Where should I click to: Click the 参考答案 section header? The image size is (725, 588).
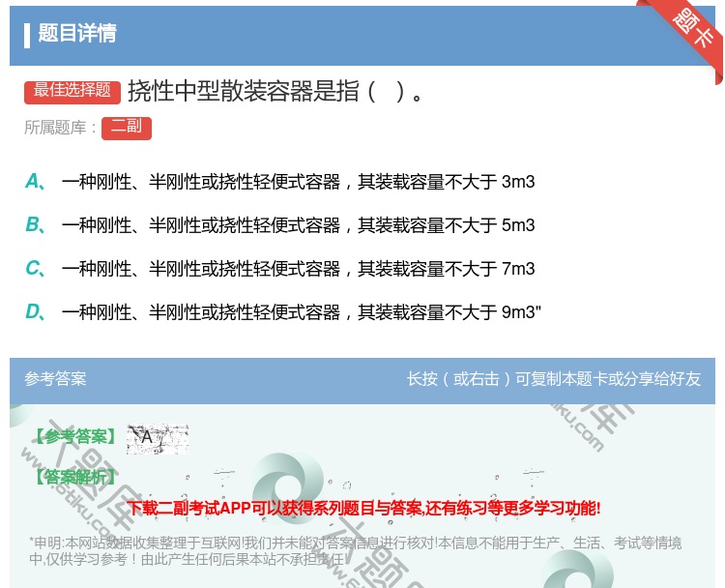coord(55,379)
